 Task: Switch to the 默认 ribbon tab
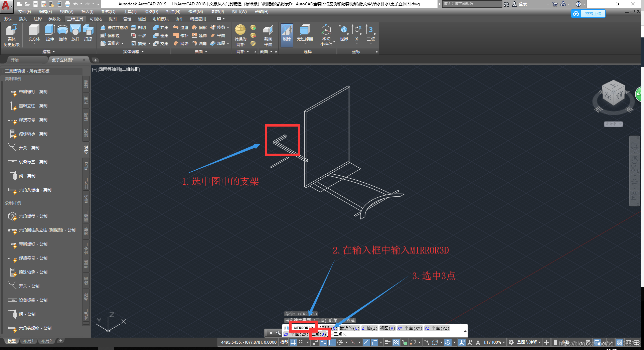(8, 19)
